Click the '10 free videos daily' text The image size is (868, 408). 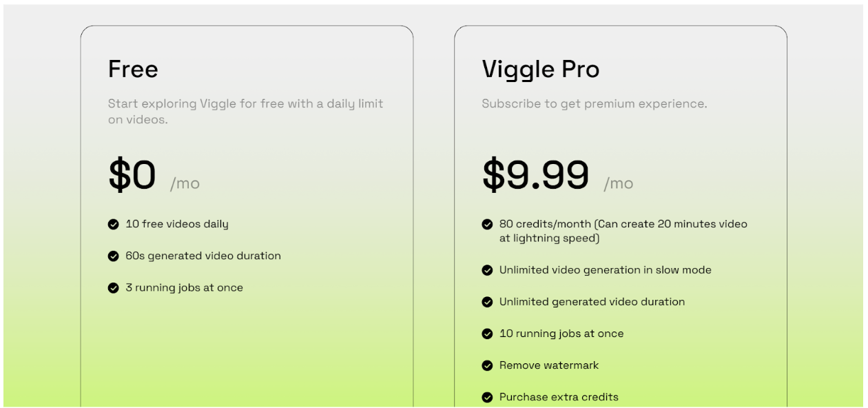177,224
